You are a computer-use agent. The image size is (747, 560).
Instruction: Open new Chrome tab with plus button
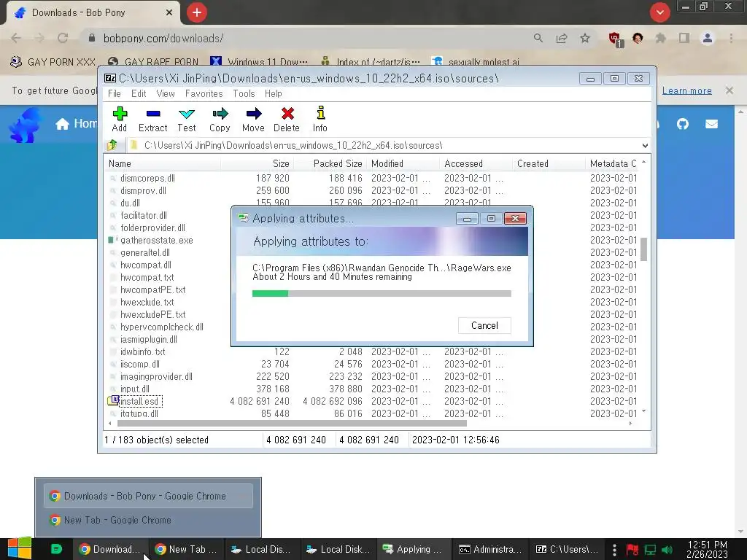tap(197, 13)
